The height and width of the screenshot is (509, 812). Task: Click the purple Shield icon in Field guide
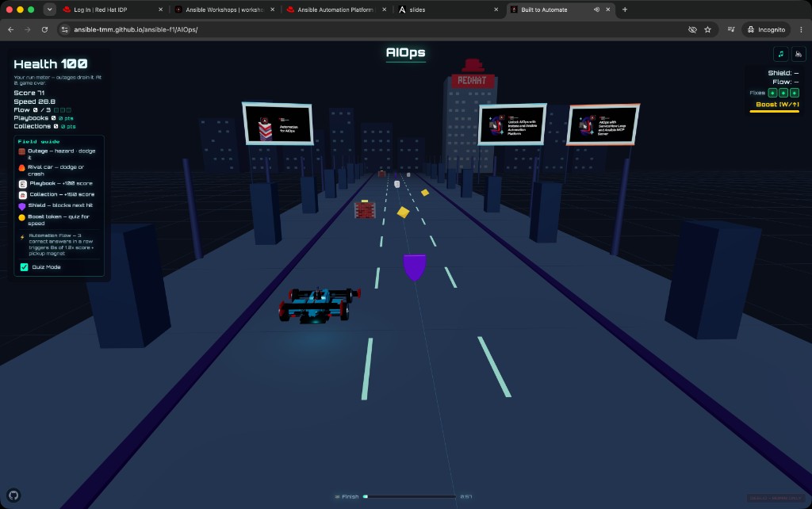[21, 206]
